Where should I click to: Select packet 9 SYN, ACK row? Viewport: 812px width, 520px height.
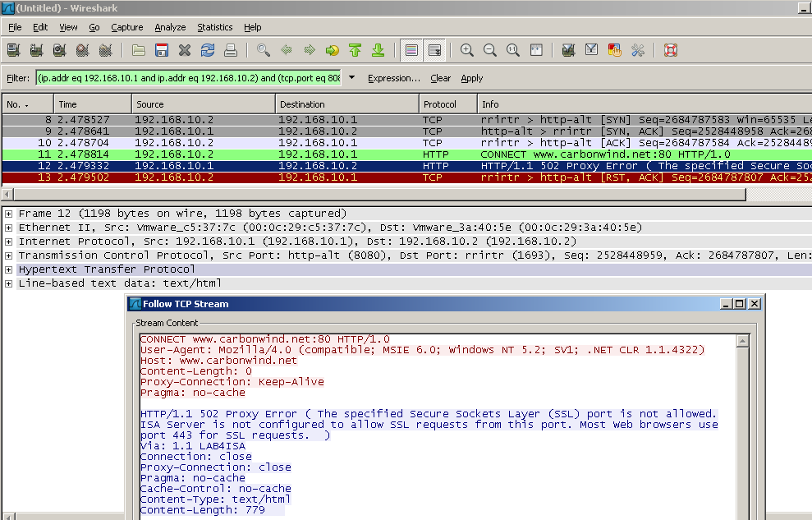click(407, 131)
